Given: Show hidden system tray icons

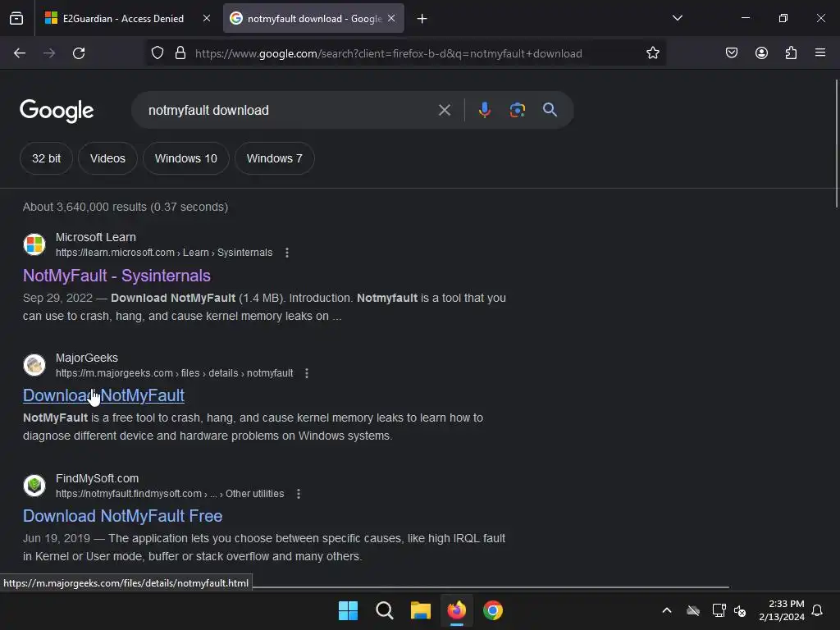Looking at the screenshot, I should pos(666,610).
